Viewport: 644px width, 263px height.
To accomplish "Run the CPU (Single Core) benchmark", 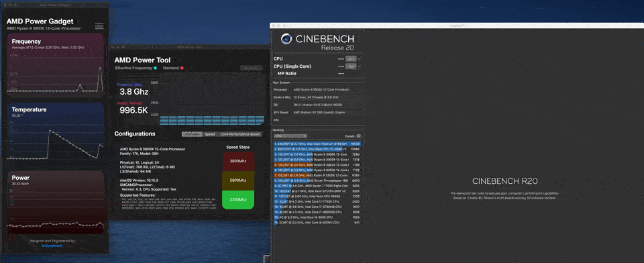I will tap(350, 66).
